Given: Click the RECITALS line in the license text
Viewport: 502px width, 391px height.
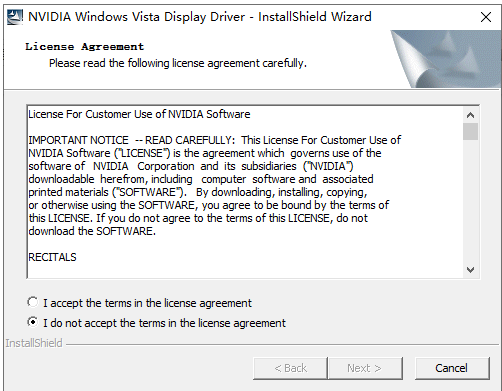Looking at the screenshot, I should pyautogui.click(x=52, y=257).
